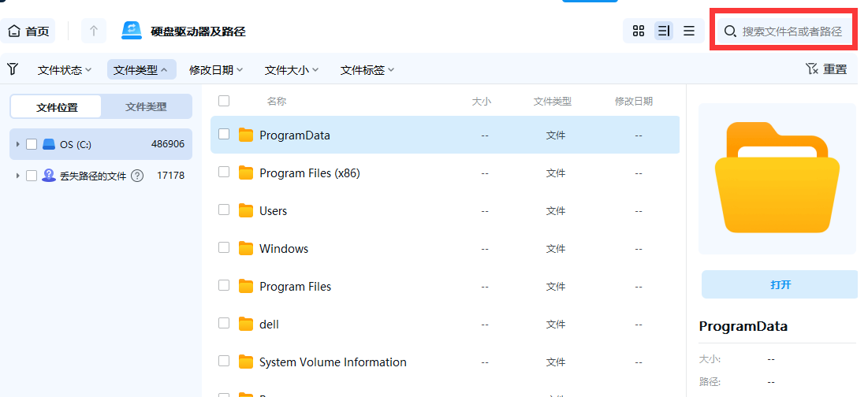Viewport: 868px width, 397px height.
Task: Open the 文件大小 filter dropdown
Action: [292, 69]
